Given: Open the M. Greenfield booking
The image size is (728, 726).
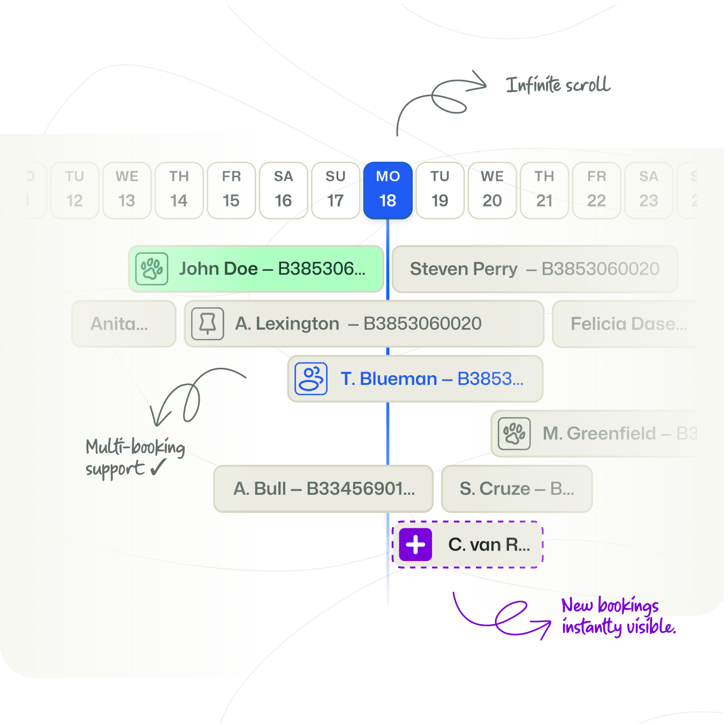Looking at the screenshot, I should pyautogui.click(x=594, y=434).
